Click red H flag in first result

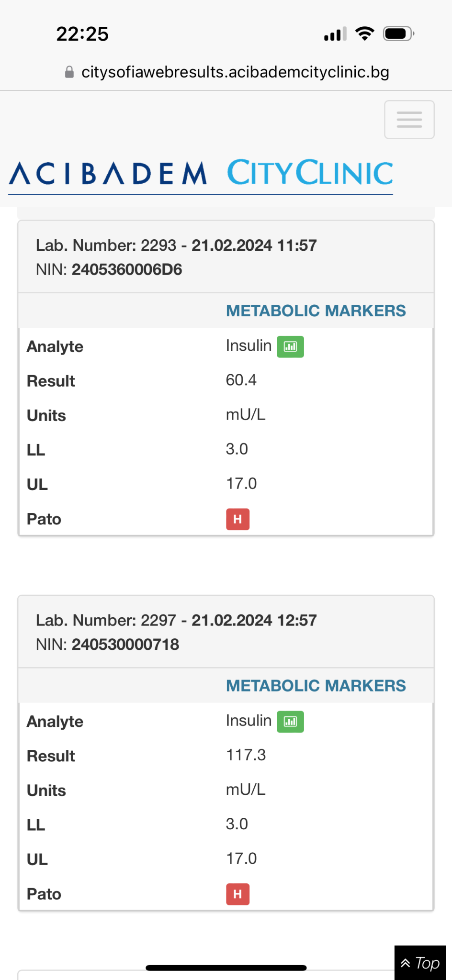[x=237, y=519]
